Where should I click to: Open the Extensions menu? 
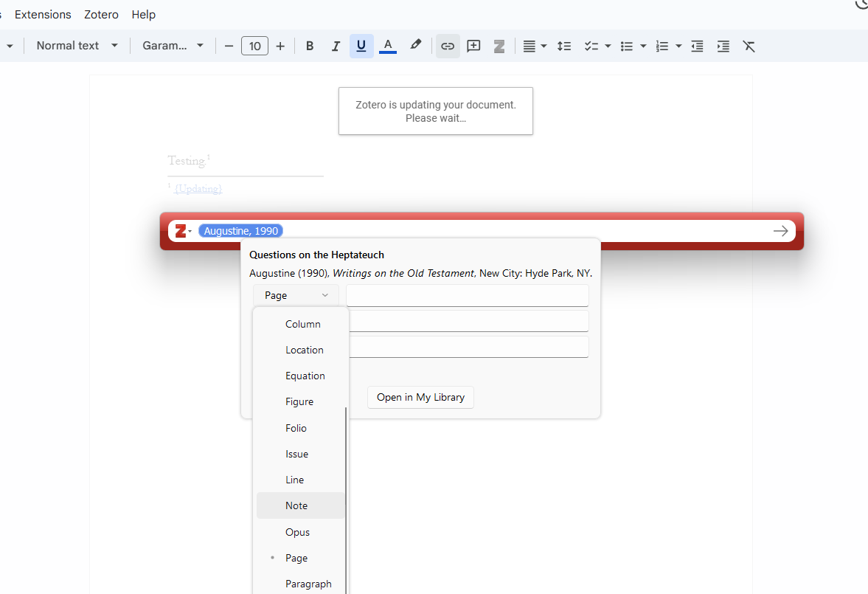[43, 15]
